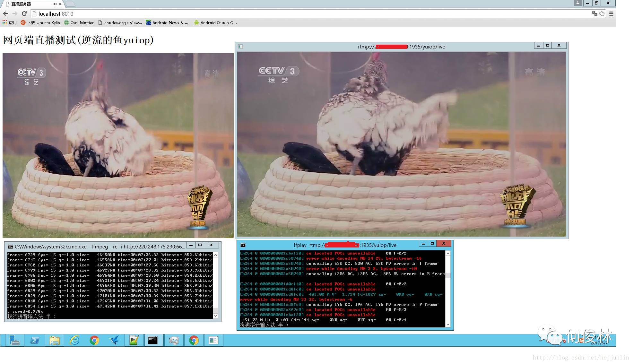
Task: Click the translate page icon
Action: point(594,13)
